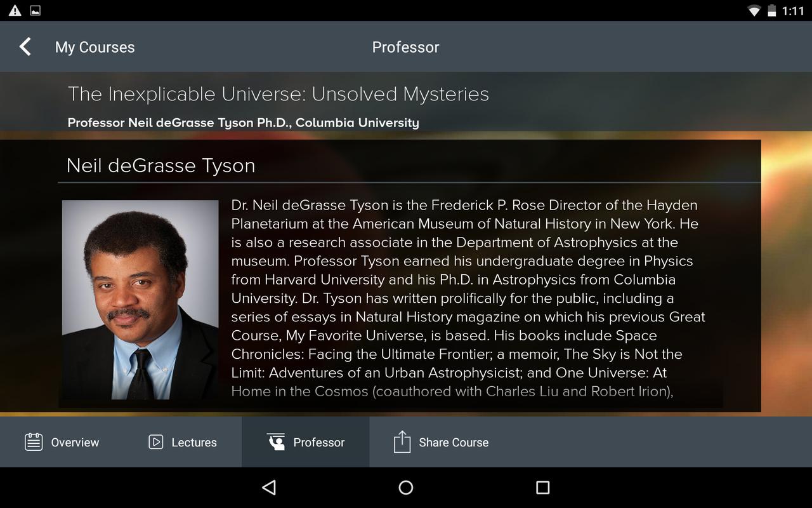Viewport: 812px width, 508px height.
Task: Tap the Overview notepad icon
Action: [x=34, y=442]
